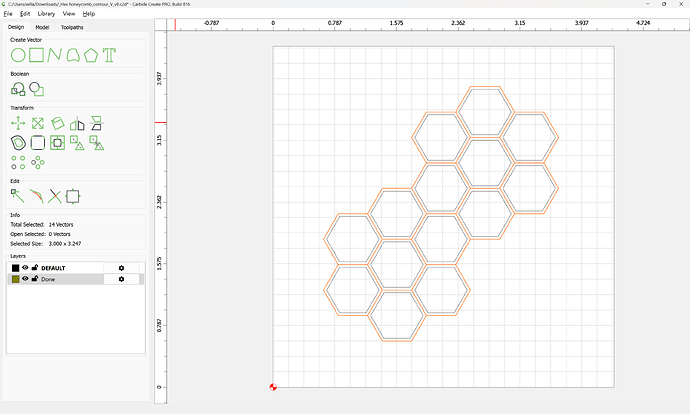Click the 1.575 mark on vertical ruler
The image size is (690, 414).
tap(159, 263)
